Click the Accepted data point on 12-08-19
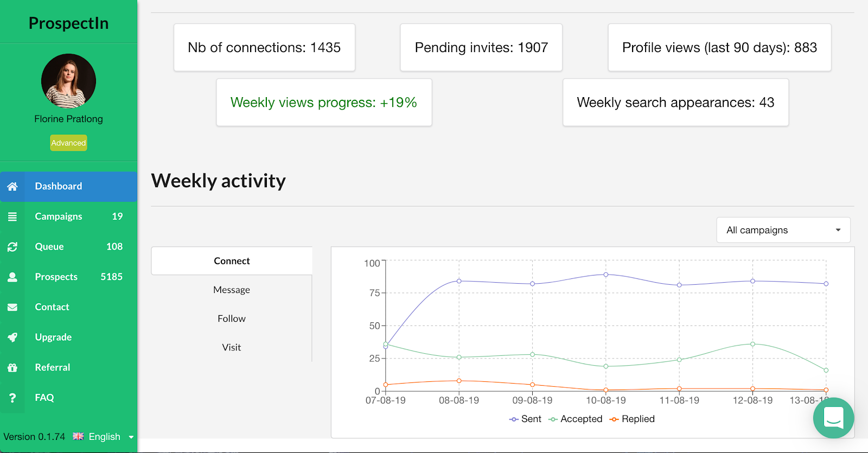868x453 pixels. pos(752,344)
